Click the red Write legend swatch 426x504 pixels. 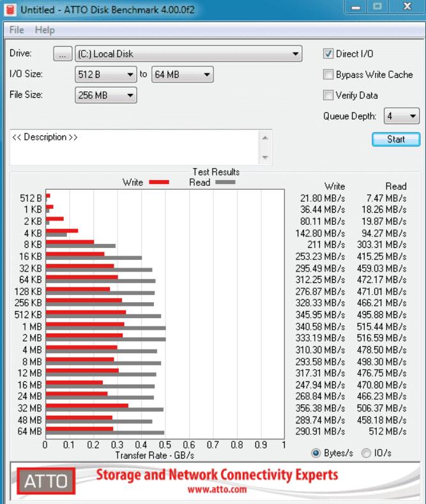159,182
